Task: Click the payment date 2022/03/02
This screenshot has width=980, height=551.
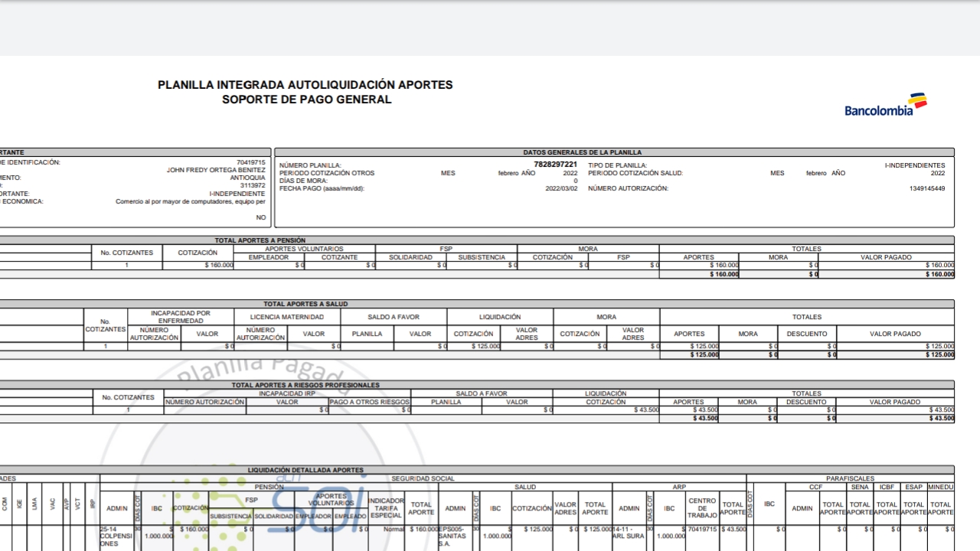Action: (561, 188)
